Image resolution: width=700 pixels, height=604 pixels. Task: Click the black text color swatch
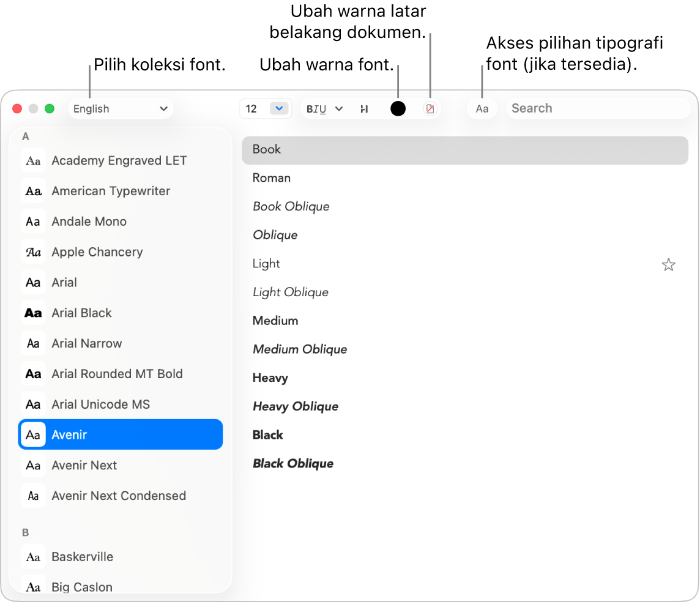tap(398, 108)
